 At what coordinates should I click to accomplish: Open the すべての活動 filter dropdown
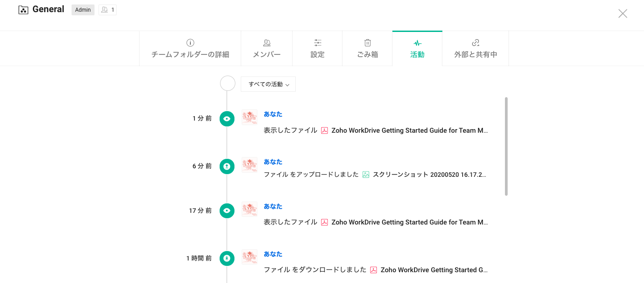268,84
